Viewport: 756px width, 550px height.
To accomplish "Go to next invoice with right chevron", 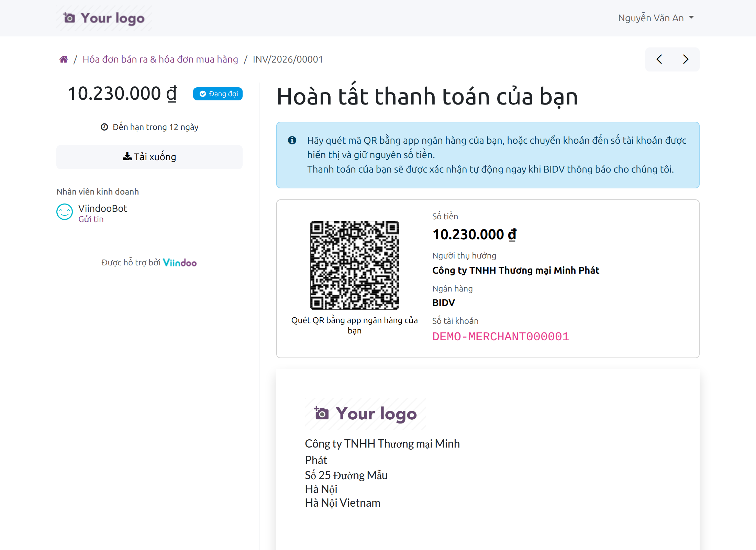I will click(x=686, y=59).
